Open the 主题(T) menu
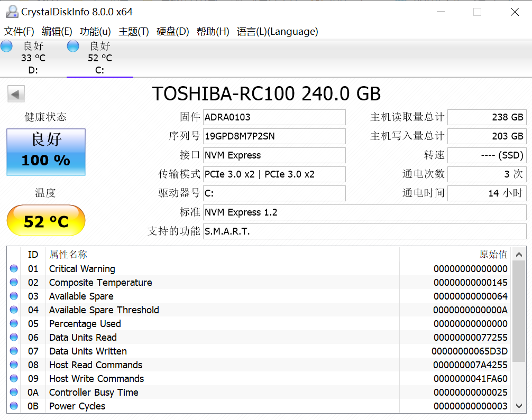Viewport: 532px width, 420px height. coord(134,32)
